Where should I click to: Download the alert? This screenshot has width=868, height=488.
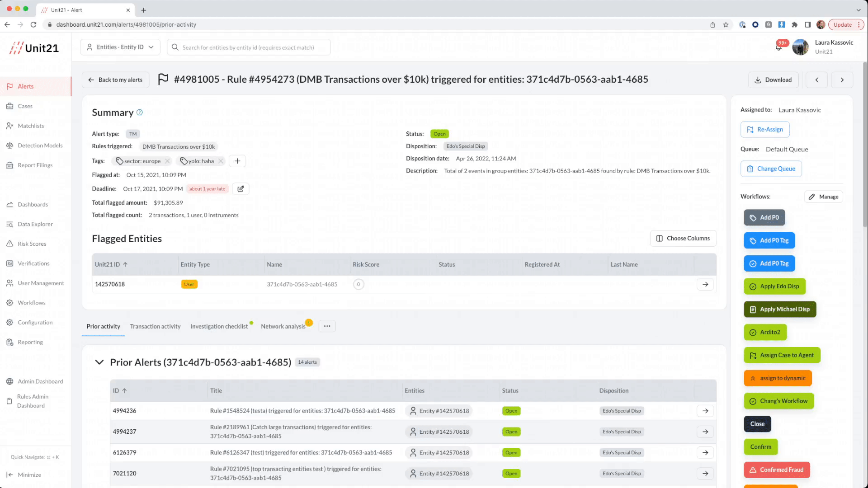pos(773,80)
